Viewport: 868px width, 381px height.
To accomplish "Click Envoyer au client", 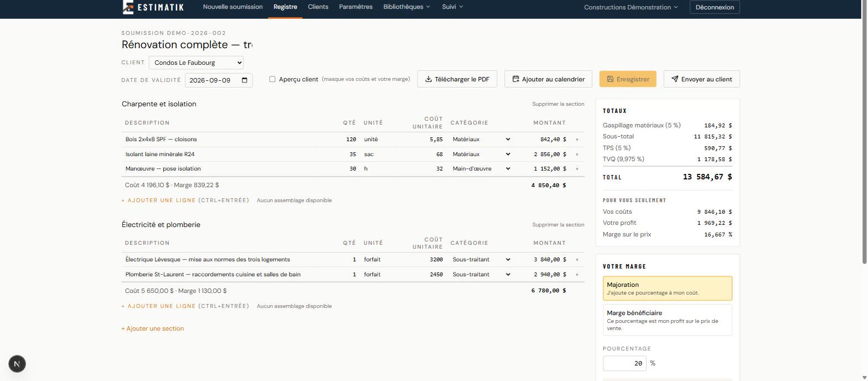I will (x=701, y=79).
